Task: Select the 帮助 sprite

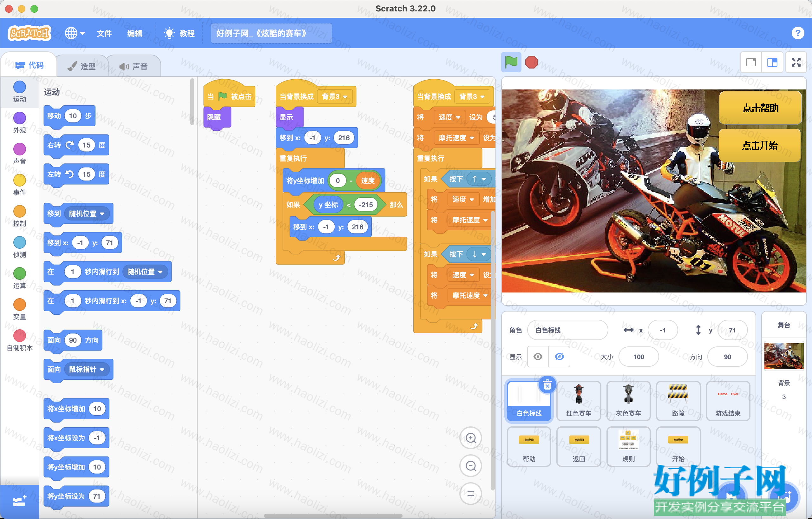Action: (x=529, y=446)
